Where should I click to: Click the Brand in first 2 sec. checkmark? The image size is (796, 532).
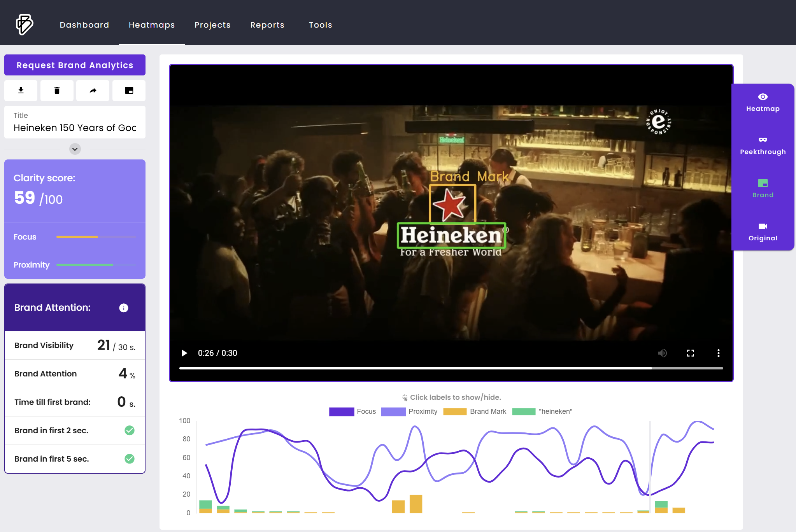[130, 430]
